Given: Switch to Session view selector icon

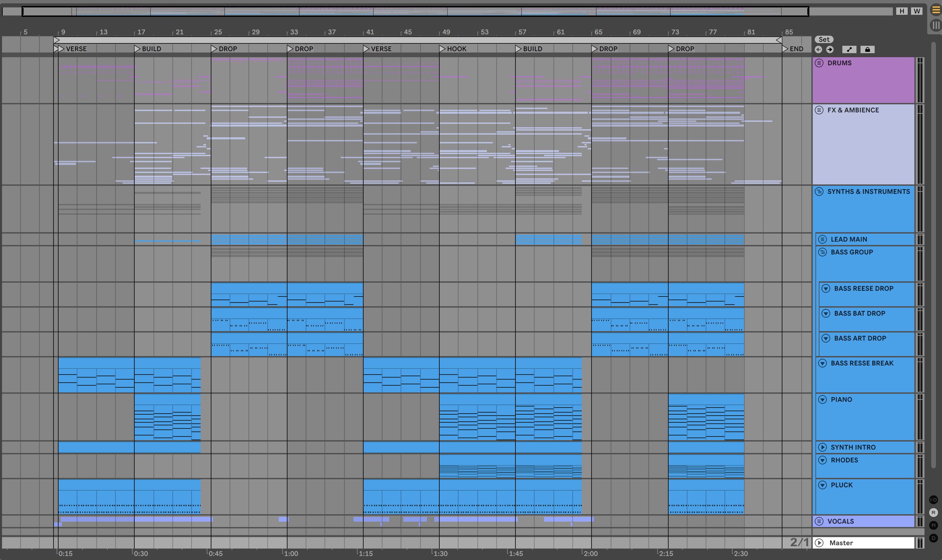Looking at the screenshot, I should [x=936, y=25].
